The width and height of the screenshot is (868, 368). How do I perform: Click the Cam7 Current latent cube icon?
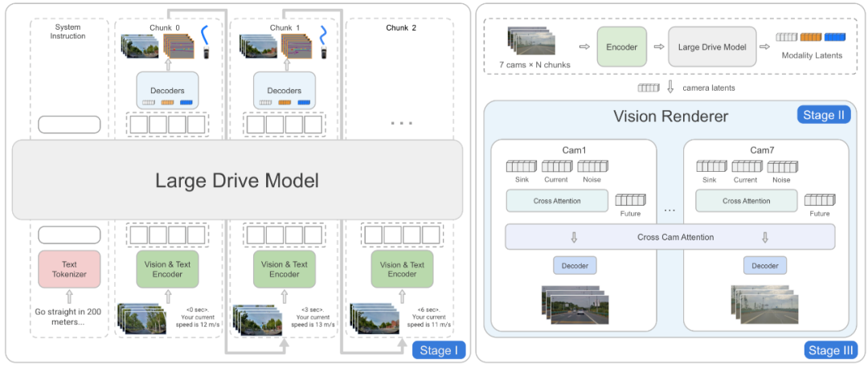(x=747, y=166)
